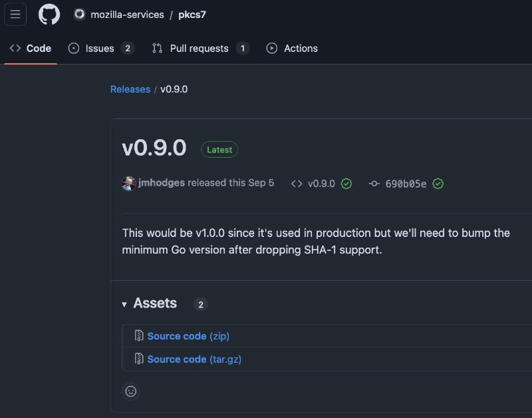Screen dimensions: 532x418
Task: Click verified check beside commit 690b05e
Action: coord(438,184)
